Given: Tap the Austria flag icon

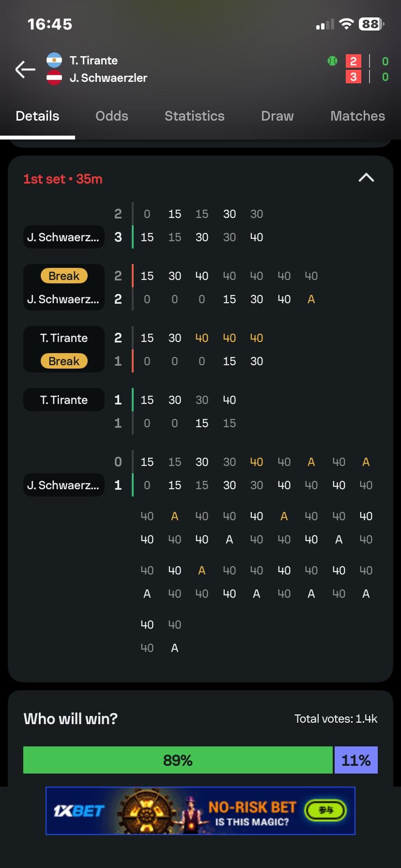Looking at the screenshot, I should tap(54, 77).
